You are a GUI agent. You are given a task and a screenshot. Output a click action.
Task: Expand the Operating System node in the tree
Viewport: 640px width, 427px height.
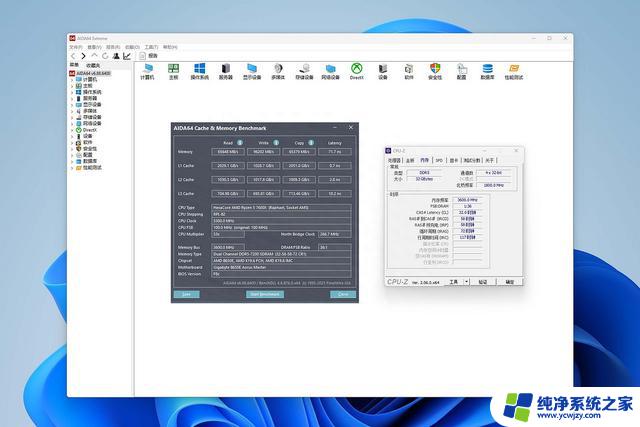72,92
